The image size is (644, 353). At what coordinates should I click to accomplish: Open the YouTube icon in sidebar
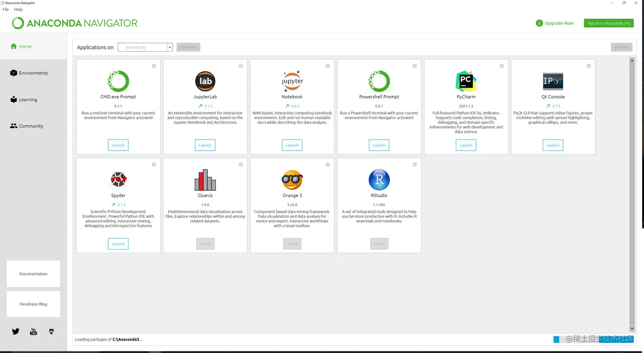(x=33, y=332)
